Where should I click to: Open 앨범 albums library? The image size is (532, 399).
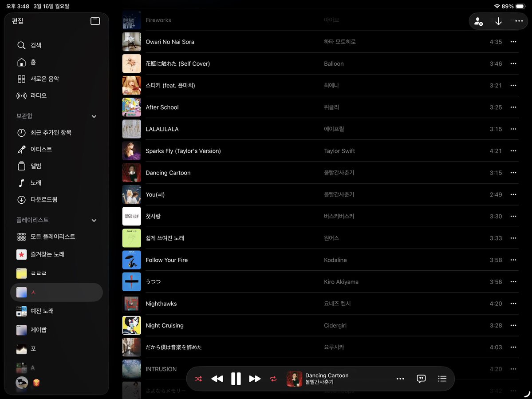point(56,166)
